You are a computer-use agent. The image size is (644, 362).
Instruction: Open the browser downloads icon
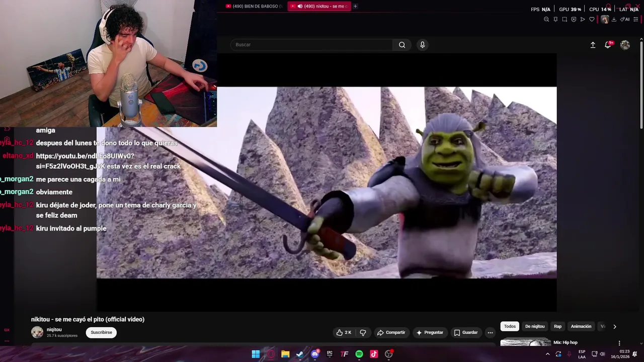pyautogui.click(x=614, y=20)
